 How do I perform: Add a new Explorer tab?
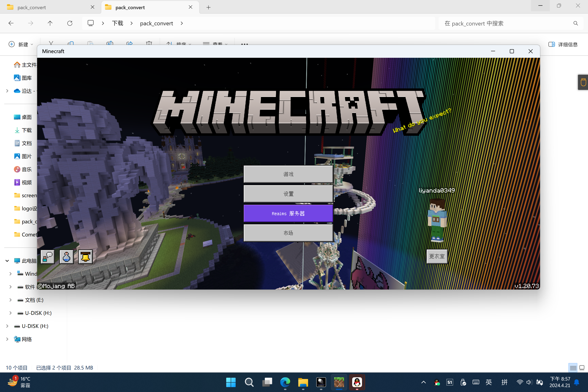tap(208, 7)
